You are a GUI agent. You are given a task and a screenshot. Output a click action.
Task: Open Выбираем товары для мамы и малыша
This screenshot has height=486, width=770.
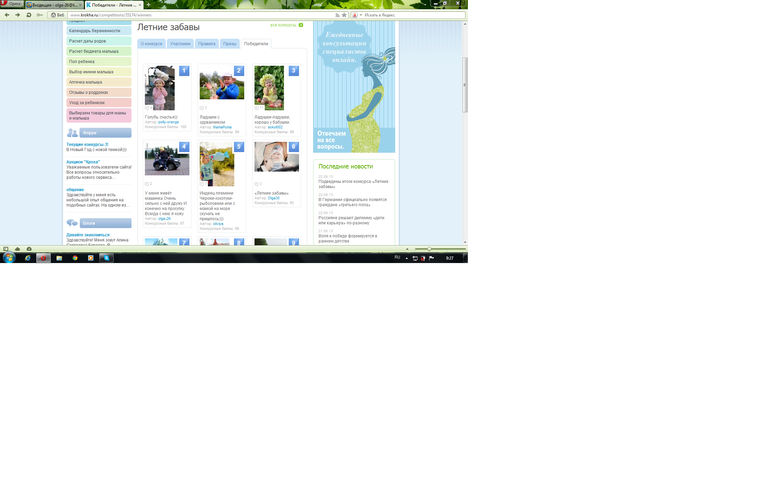tap(99, 115)
